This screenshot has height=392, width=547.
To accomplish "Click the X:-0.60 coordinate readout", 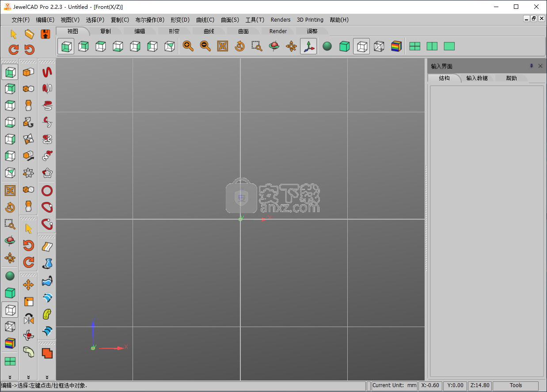I will click(430, 385).
